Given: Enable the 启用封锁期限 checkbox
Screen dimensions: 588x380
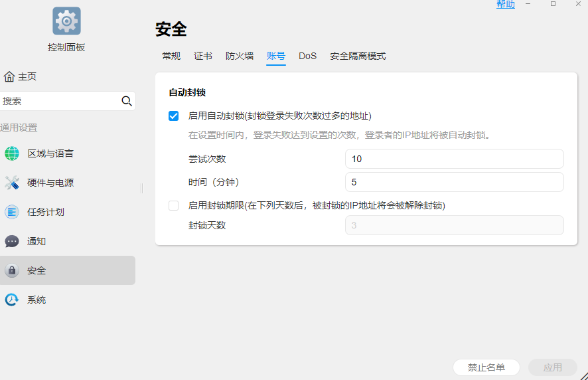Looking at the screenshot, I should tap(174, 206).
